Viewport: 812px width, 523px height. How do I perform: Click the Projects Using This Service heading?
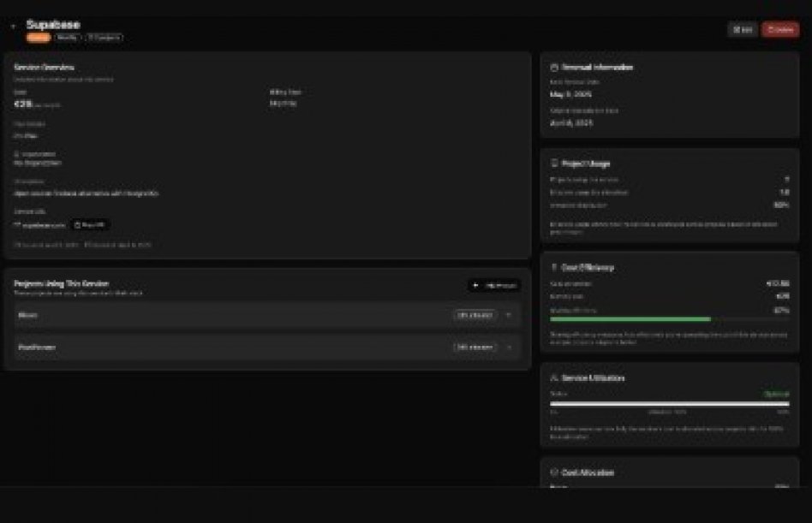coord(61,283)
